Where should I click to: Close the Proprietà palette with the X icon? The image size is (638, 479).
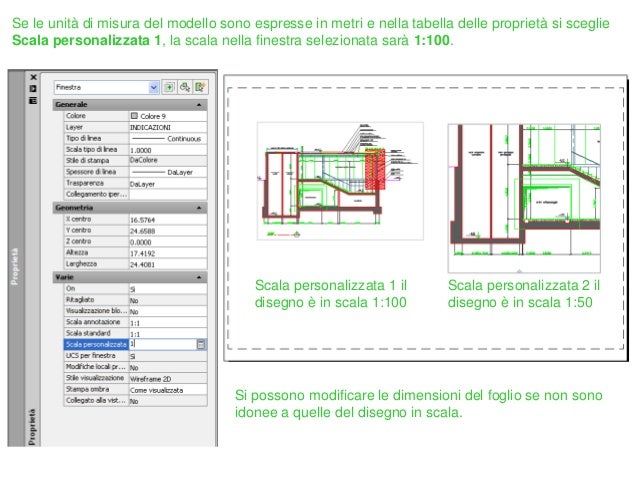33,77
